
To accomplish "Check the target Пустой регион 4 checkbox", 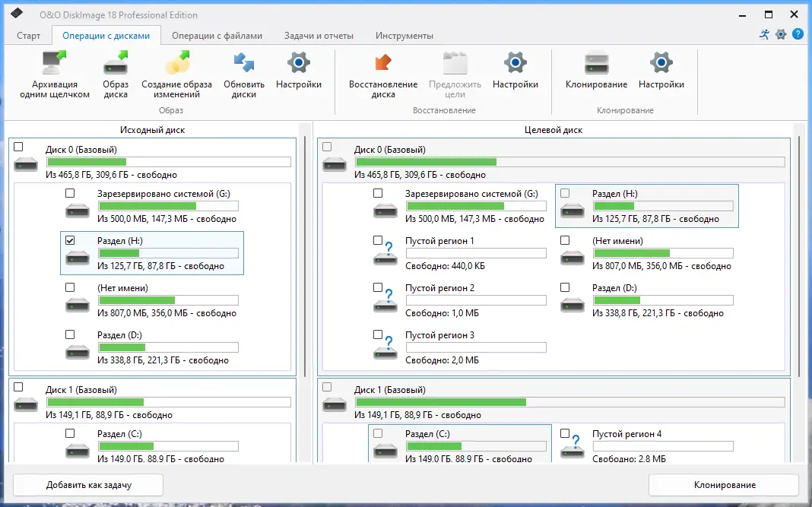I will coord(565,433).
